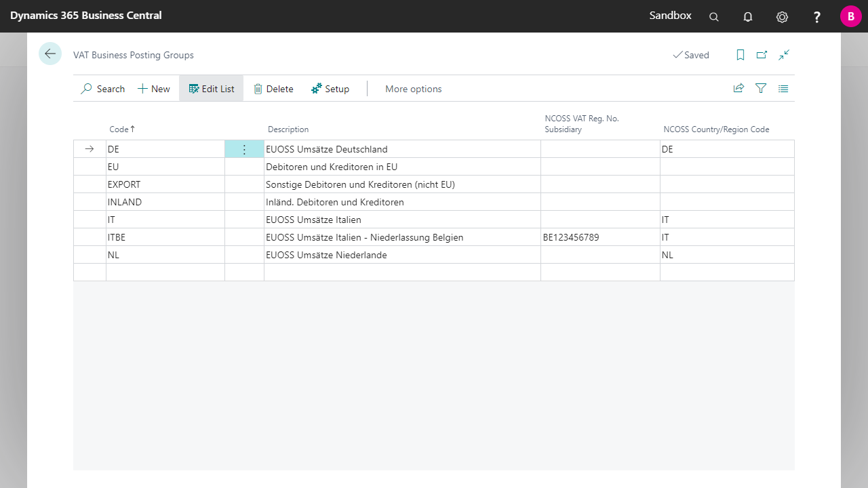868x488 pixels.
Task: Select DE row via arrow indicator
Action: [90, 149]
